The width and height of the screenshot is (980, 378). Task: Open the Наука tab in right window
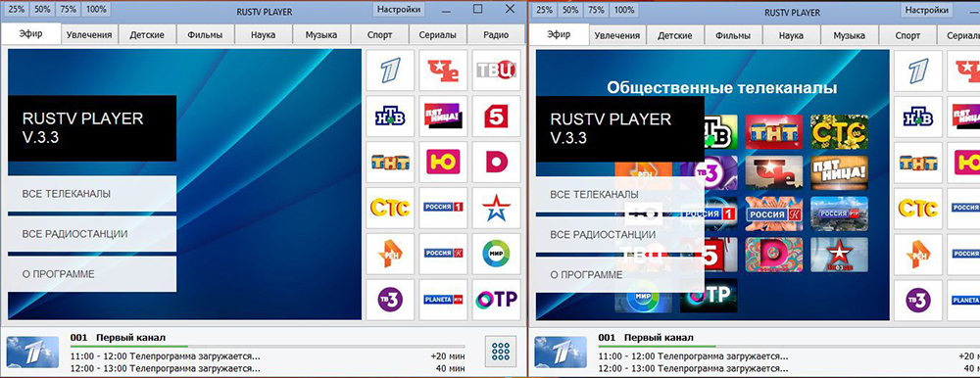(791, 35)
